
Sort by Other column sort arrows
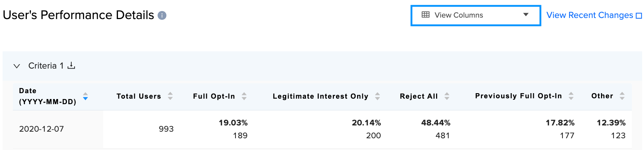[x=622, y=96]
